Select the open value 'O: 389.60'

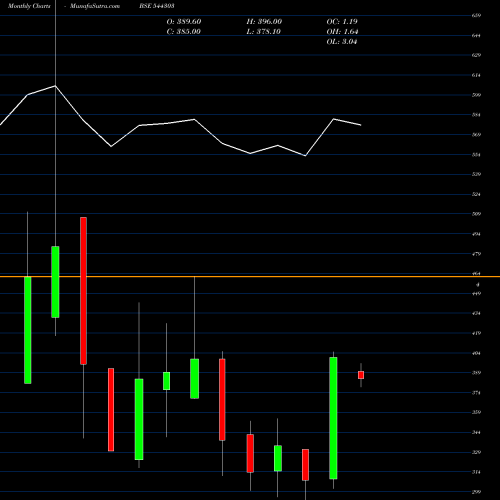[184, 22]
